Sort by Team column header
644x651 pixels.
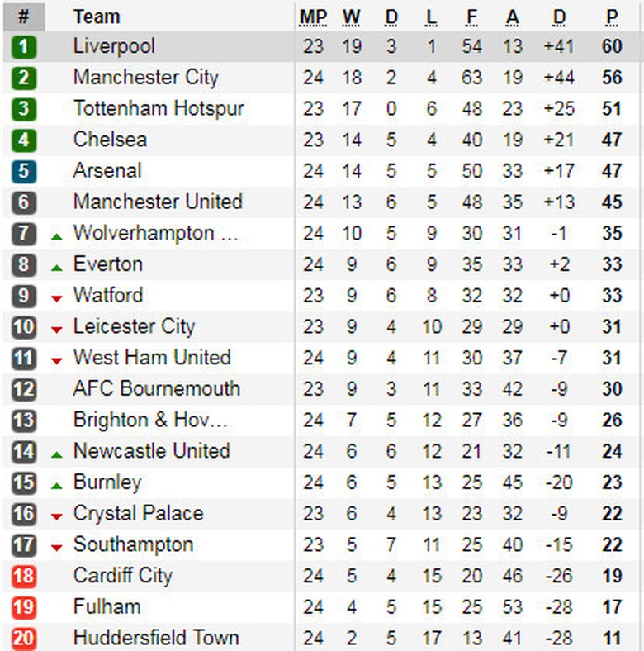[x=96, y=17]
